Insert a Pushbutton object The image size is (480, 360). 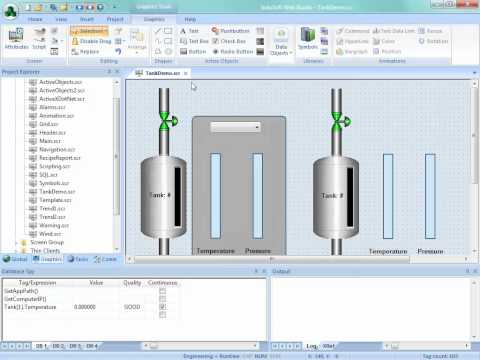click(231, 31)
